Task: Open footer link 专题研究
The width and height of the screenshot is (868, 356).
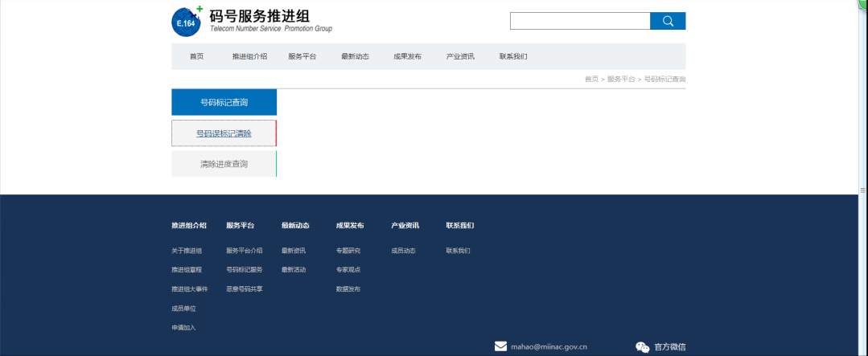Action: click(348, 251)
